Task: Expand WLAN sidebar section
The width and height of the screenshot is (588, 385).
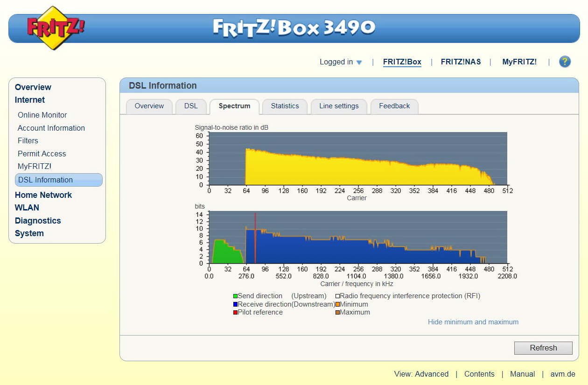Action: tap(27, 208)
